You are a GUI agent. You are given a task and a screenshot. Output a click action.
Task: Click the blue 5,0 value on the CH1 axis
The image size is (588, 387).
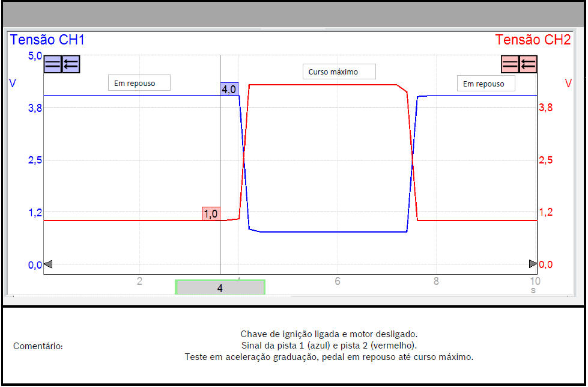34,56
